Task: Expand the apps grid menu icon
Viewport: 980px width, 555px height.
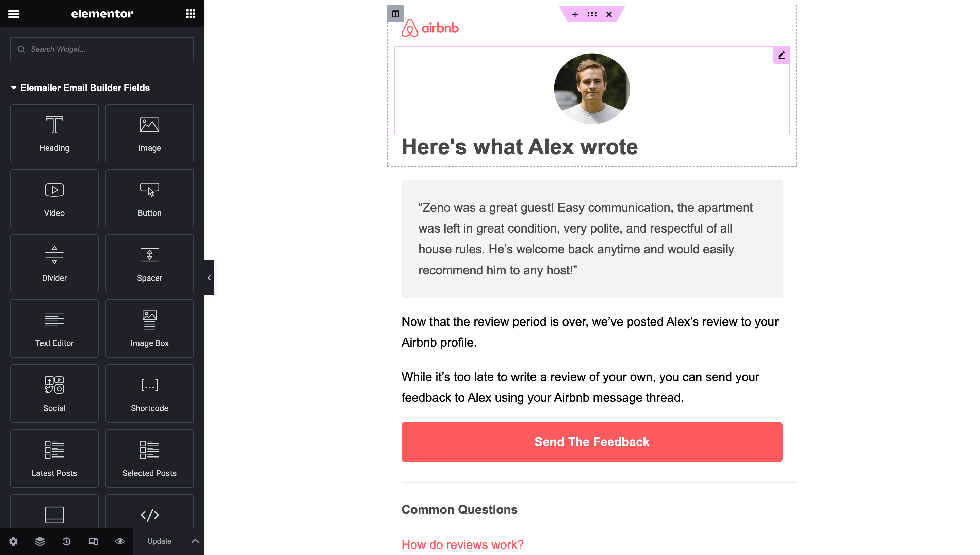Action: coord(191,14)
